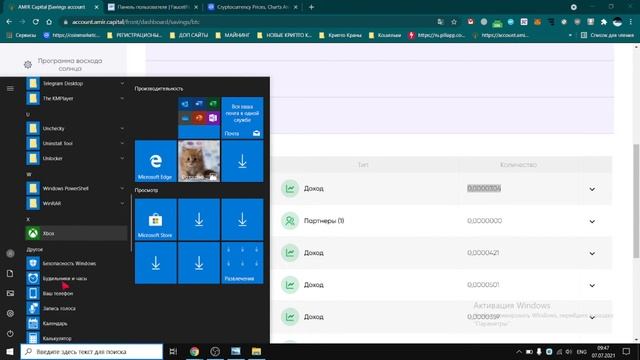Open the Mail tile
Screen dimensions: 640x360
click(242, 118)
